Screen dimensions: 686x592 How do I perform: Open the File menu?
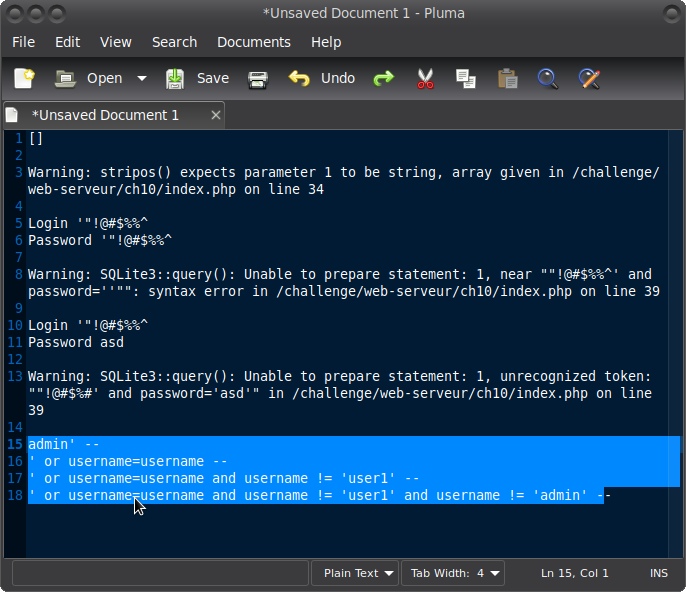(x=24, y=42)
